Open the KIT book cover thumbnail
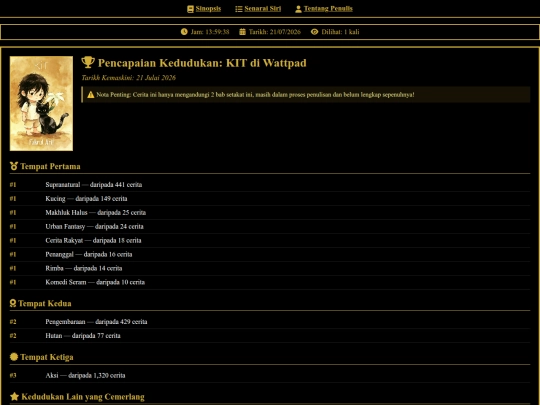The height and width of the screenshot is (405, 540). coord(41,103)
